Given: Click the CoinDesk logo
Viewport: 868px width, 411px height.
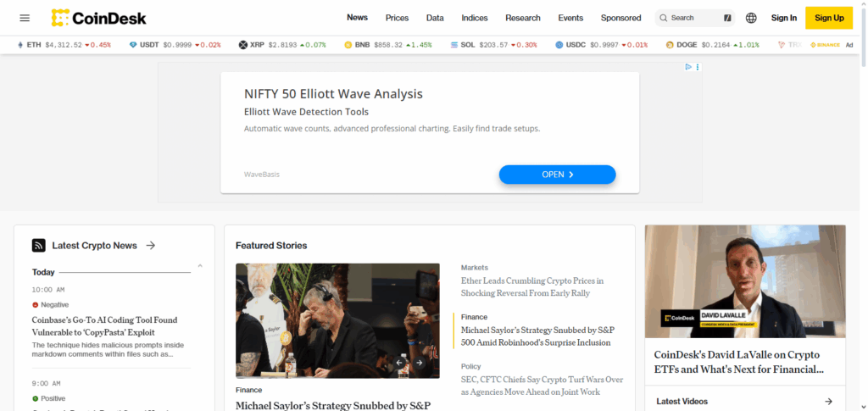Looking at the screenshot, I should click(98, 18).
